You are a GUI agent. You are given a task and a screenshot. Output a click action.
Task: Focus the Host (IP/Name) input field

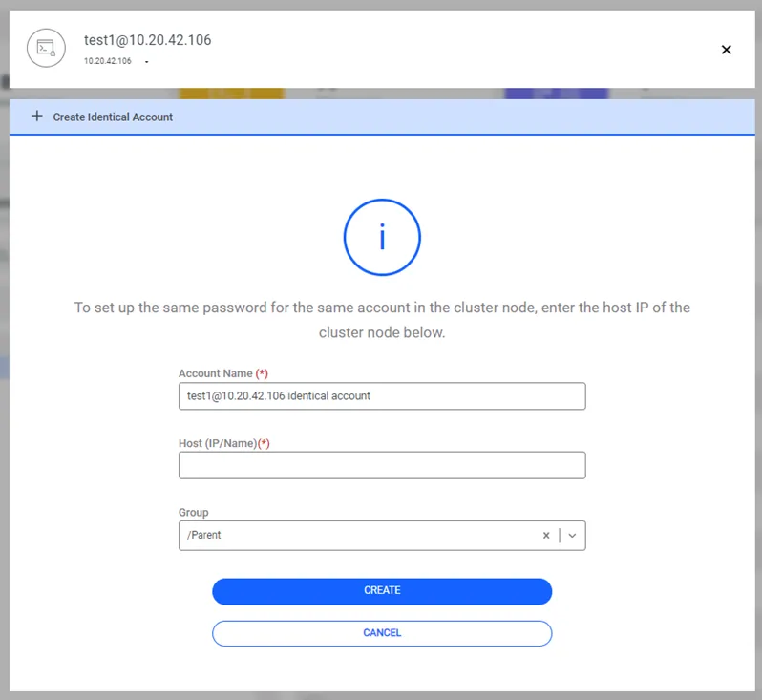[x=382, y=465]
